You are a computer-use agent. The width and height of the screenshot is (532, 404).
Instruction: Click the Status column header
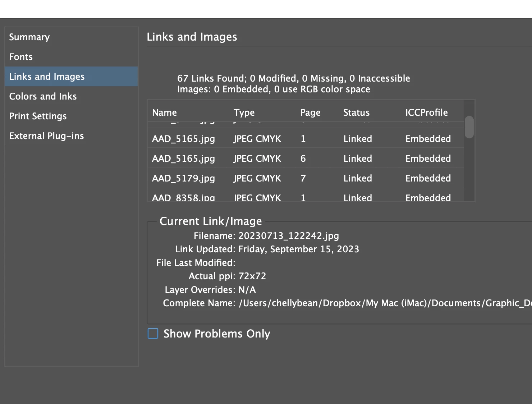356,113
